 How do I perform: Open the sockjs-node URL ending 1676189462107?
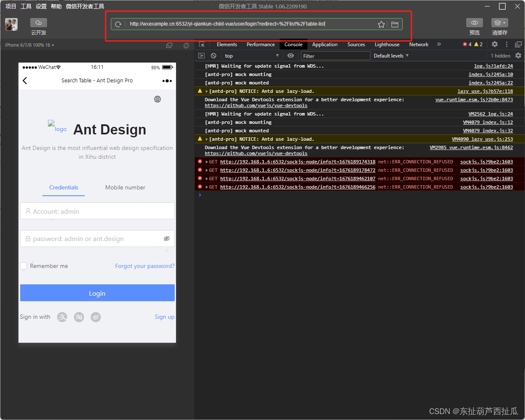(x=298, y=178)
